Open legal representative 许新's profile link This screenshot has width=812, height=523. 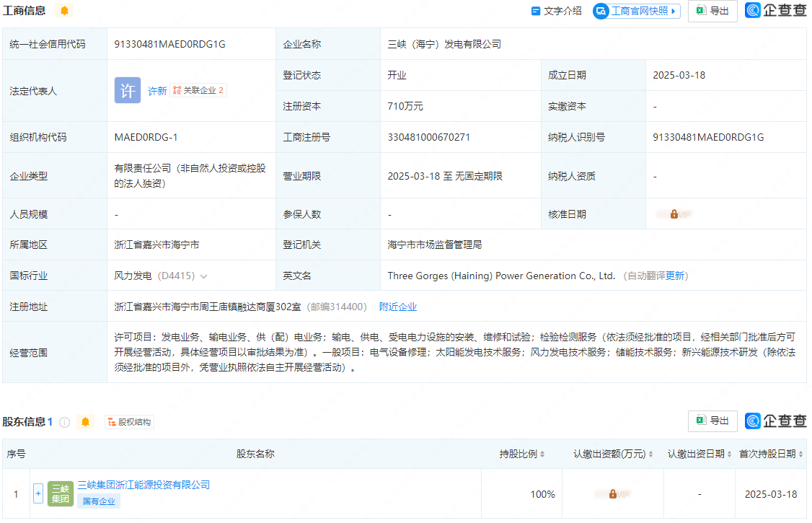(157, 91)
